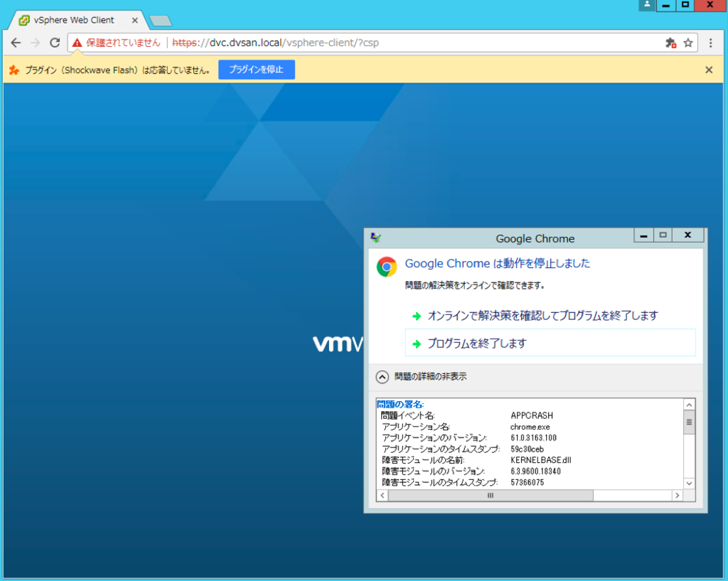728x581 pixels.
Task: Click the 保護されていません security label
Action: point(124,43)
